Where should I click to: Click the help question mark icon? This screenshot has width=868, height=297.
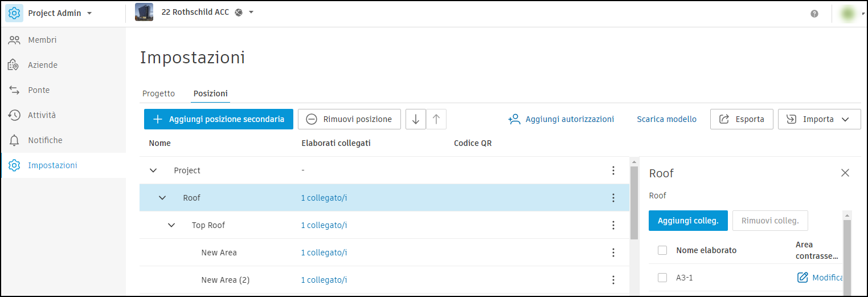point(814,14)
